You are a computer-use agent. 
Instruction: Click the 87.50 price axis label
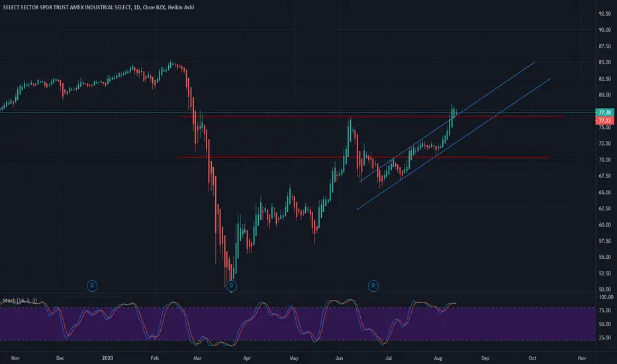604,46
